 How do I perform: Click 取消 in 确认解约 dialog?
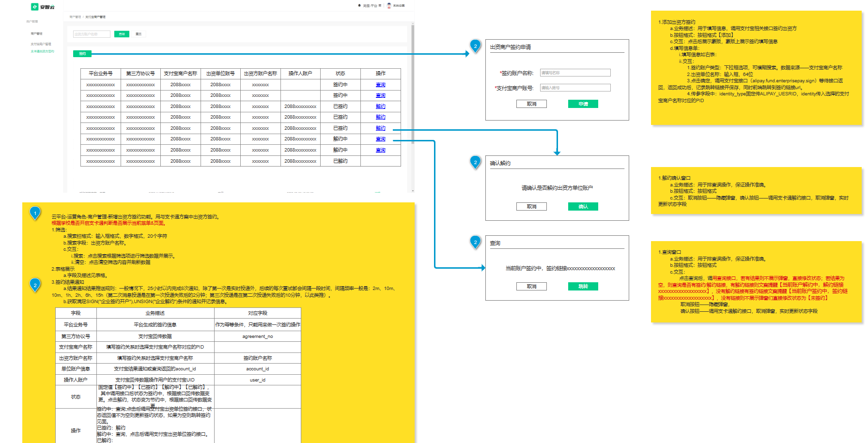click(532, 207)
